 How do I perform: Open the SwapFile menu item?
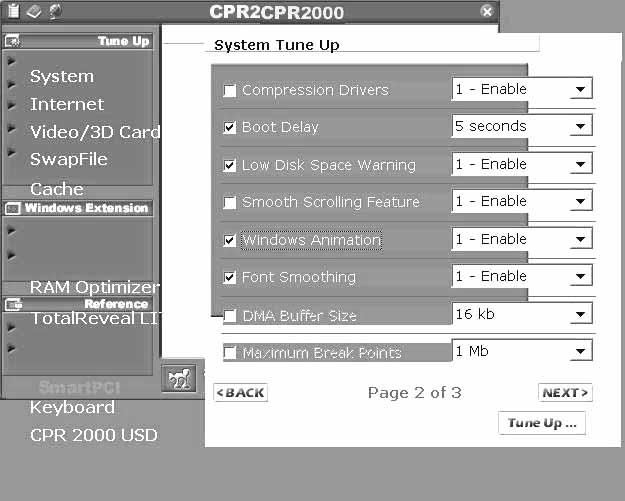[69, 159]
